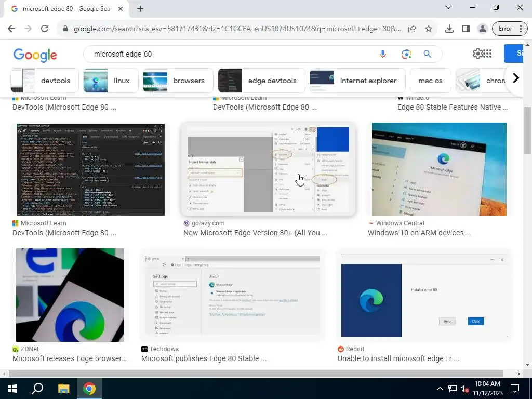Open Unable to install microsoft edge link
The image size is (532, 399).
[398, 358]
